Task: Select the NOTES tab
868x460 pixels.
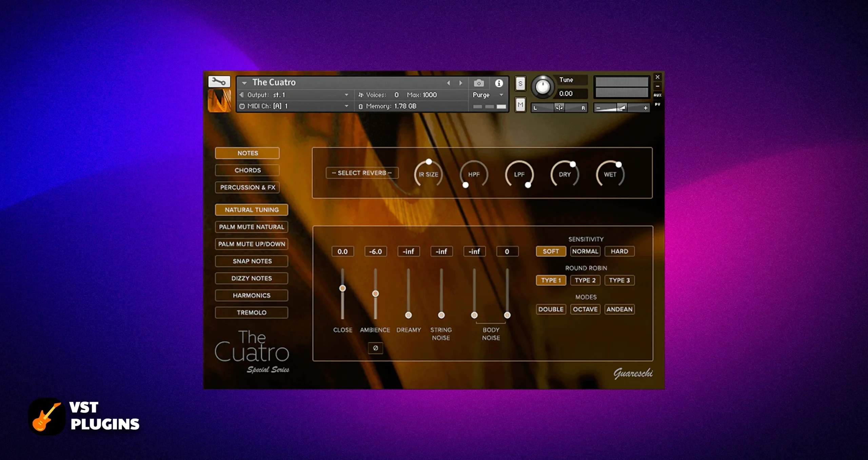Action: [248, 153]
